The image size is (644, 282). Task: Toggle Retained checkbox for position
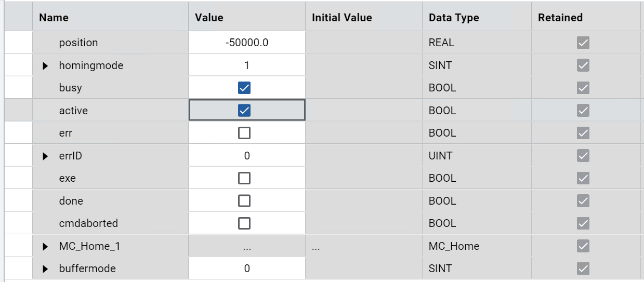click(x=583, y=43)
